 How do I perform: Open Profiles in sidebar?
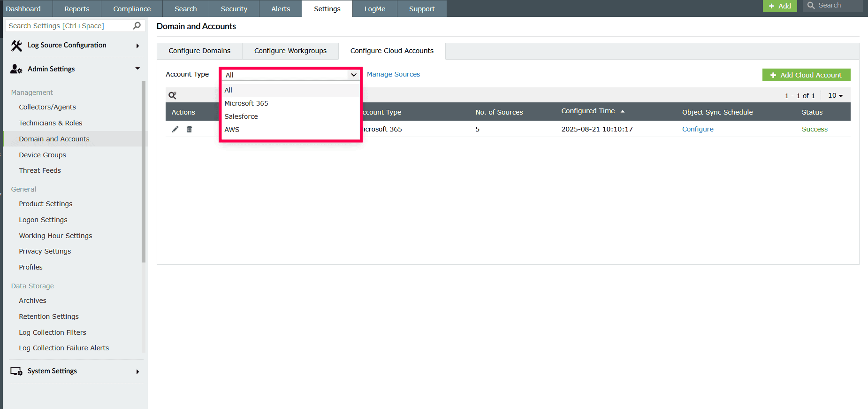tap(31, 267)
